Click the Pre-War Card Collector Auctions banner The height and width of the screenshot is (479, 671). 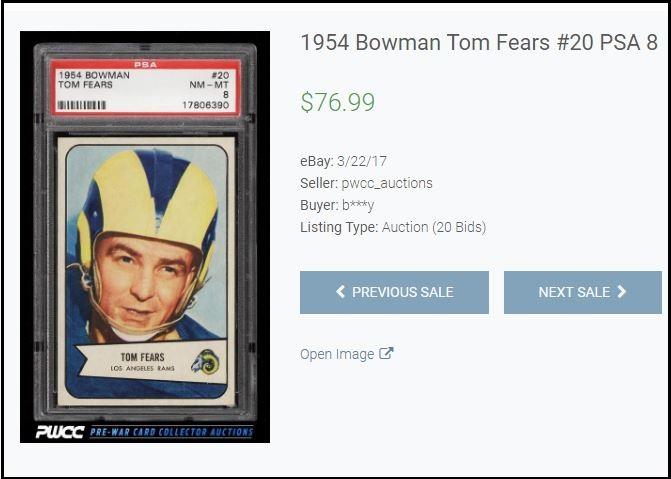click(x=171, y=432)
